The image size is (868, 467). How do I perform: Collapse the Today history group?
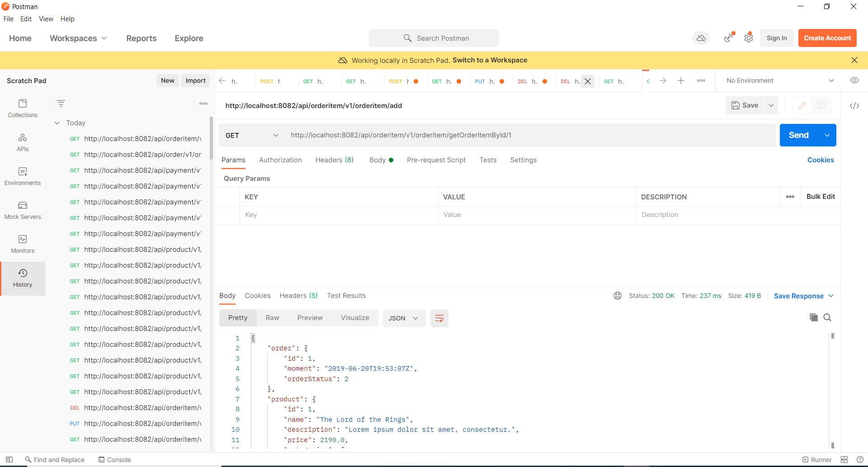pyautogui.click(x=57, y=123)
